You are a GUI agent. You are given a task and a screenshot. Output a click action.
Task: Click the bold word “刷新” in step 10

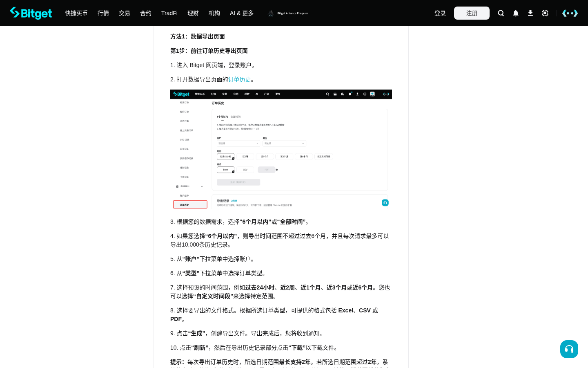(200, 348)
